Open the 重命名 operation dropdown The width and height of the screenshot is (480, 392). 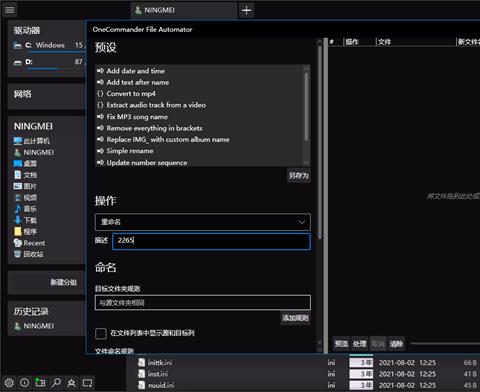point(203,222)
